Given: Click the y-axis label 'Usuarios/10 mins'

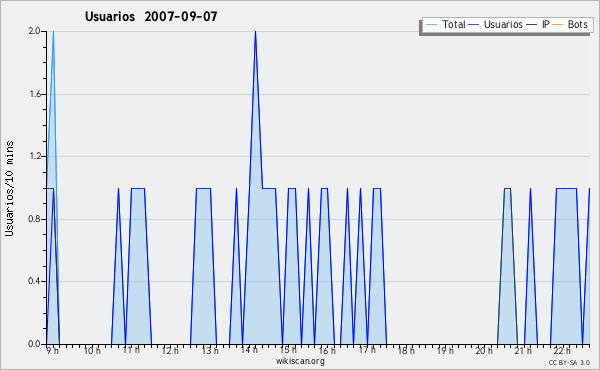Looking at the screenshot, I should point(10,189).
